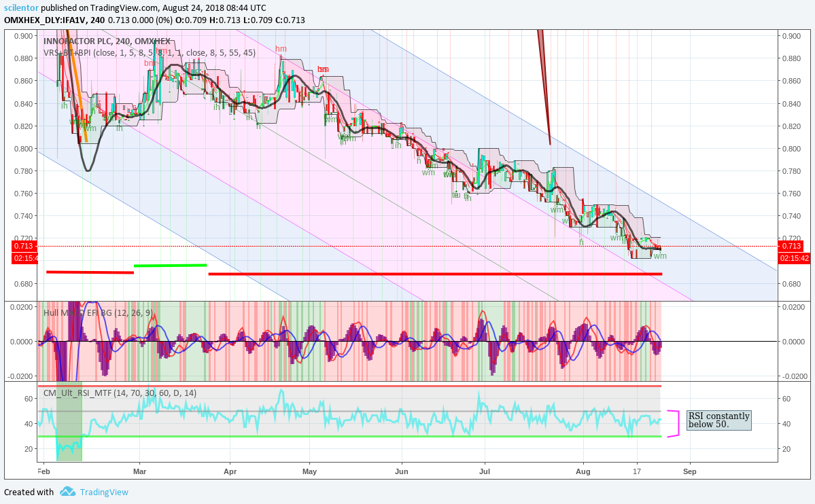
Task: Open the TradingView link beside Created with
Action: pos(104,492)
